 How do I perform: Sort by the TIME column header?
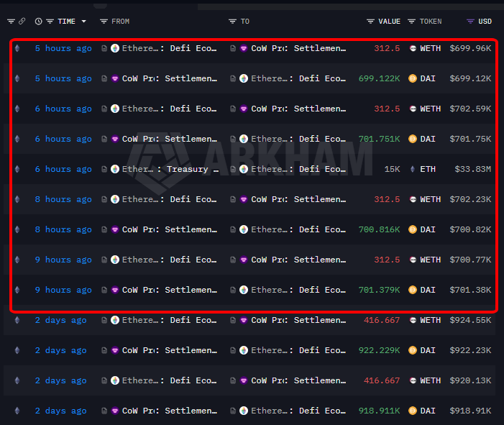click(x=67, y=22)
